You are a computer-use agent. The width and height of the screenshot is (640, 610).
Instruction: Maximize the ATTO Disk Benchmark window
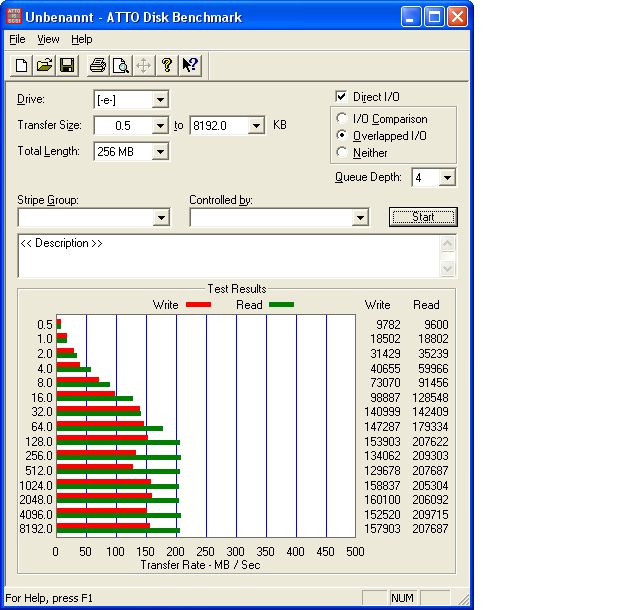click(x=434, y=17)
